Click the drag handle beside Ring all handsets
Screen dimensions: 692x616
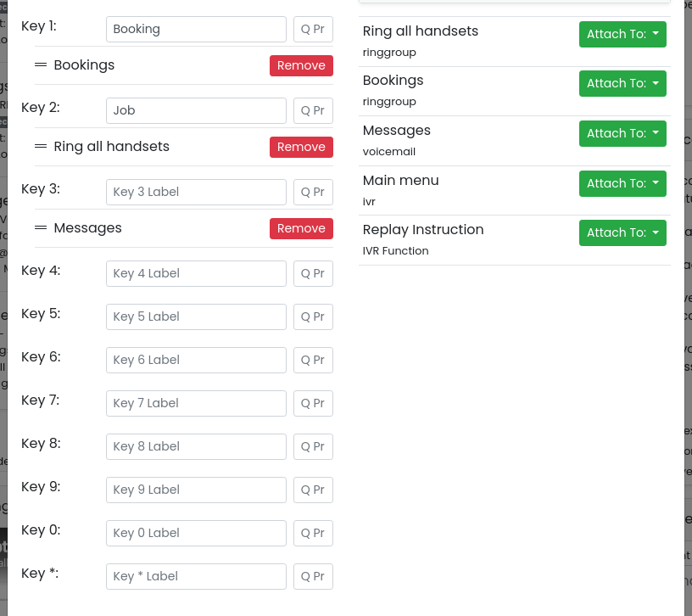coord(41,146)
